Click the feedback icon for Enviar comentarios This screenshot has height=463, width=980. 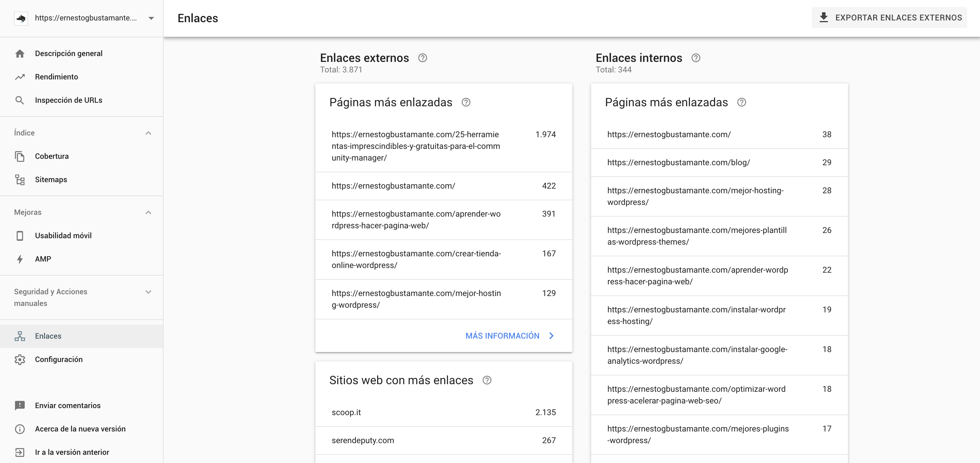(x=20, y=405)
